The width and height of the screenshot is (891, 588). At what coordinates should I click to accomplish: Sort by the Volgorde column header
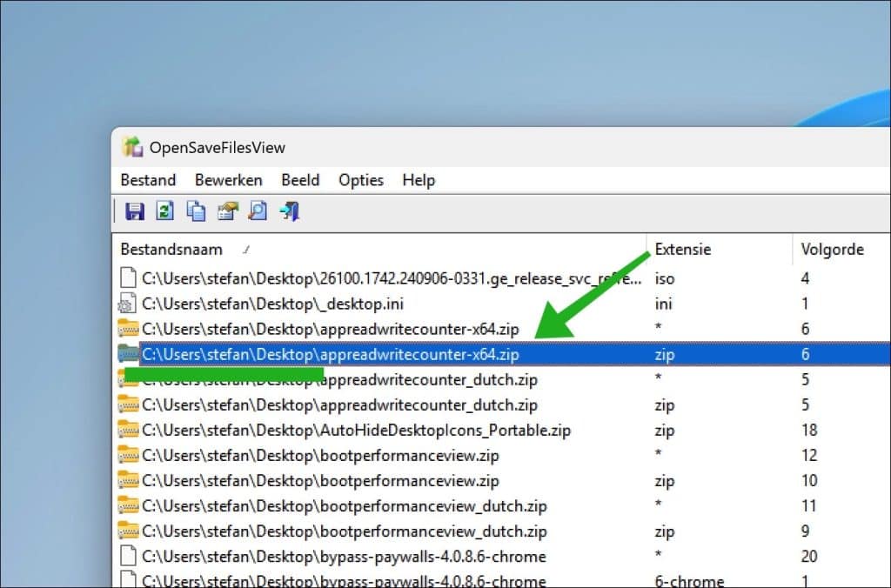coord(833,250)
